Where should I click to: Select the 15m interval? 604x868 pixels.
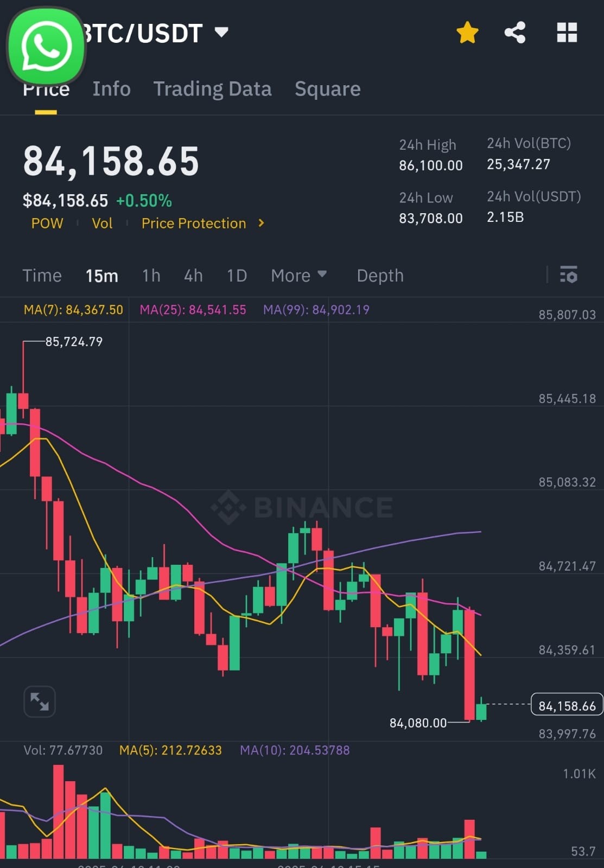point(101,276)
